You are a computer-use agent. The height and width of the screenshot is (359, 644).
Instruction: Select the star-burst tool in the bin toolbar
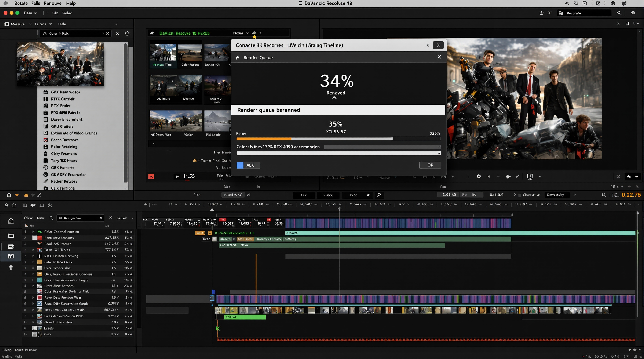click(50, 205)
